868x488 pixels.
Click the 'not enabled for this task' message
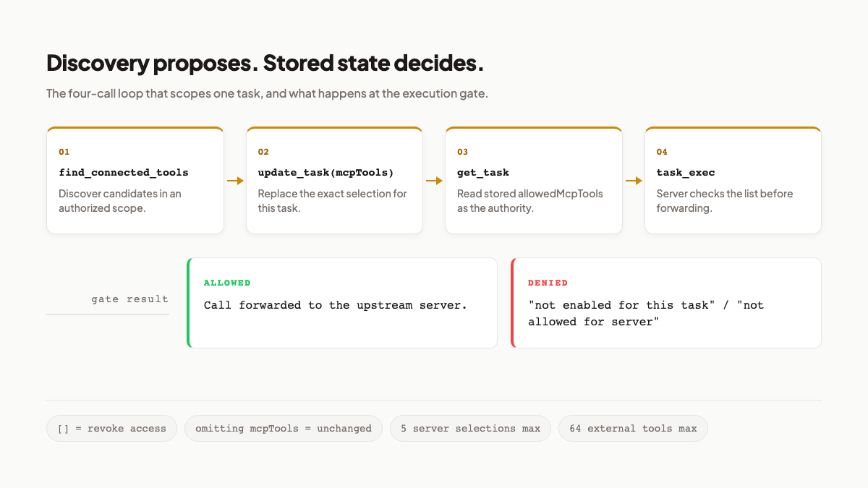pos(646,313)
